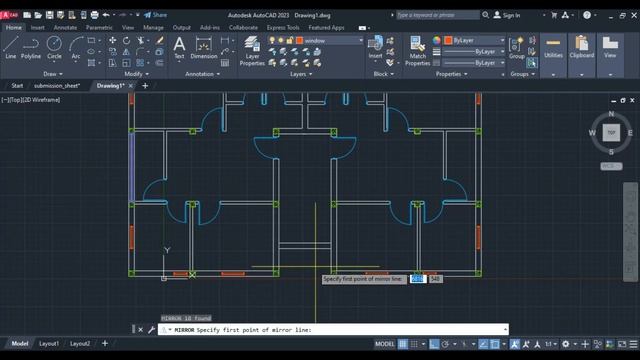The image size is (640, 360).
Task: Click the new drawing tab plus button
Action: [x=145, y=86]
